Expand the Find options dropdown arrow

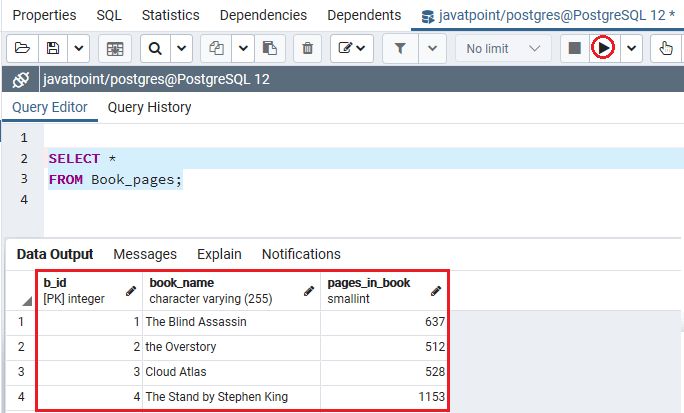tap(181, 48)
